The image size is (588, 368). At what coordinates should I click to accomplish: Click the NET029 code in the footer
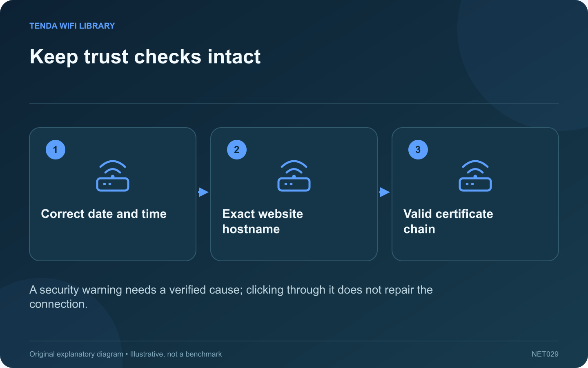[545, 354]
